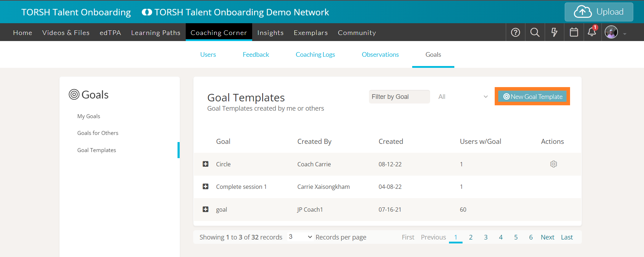Open the Insights menu item
Viewport: 644px width, 257px height.
tap(270, 33)
